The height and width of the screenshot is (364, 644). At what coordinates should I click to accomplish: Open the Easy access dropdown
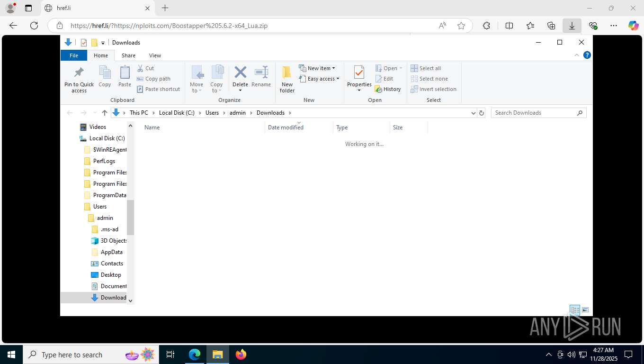click(x=319, y=79)
